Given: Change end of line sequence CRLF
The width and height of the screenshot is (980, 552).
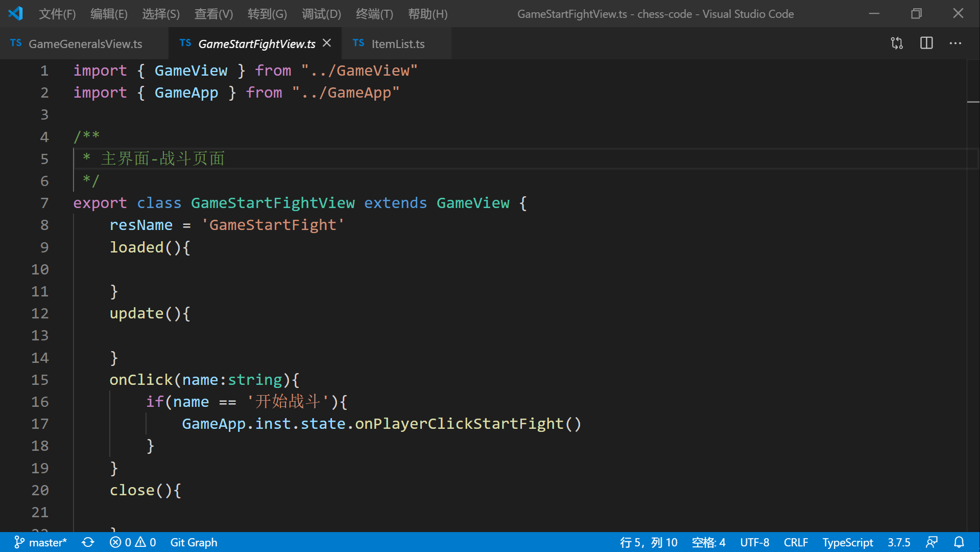Looking at the screenshot, I should 796,542.
